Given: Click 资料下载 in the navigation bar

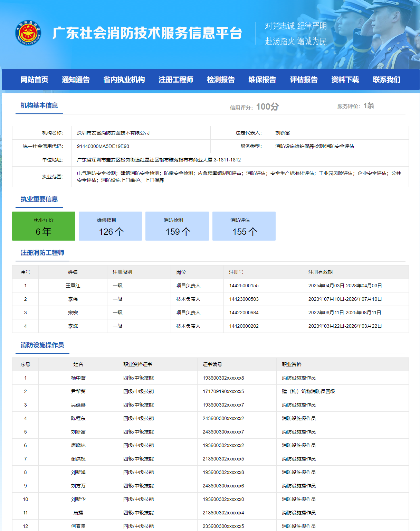Looking at the screenshot, I should (x=345, y=80).
